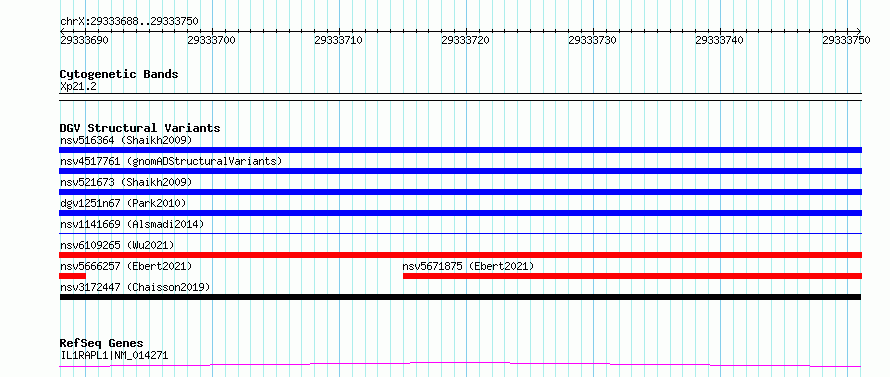Click ruler position 29333690
Viewport: 890px width, 377px height.
click(85, 40)
